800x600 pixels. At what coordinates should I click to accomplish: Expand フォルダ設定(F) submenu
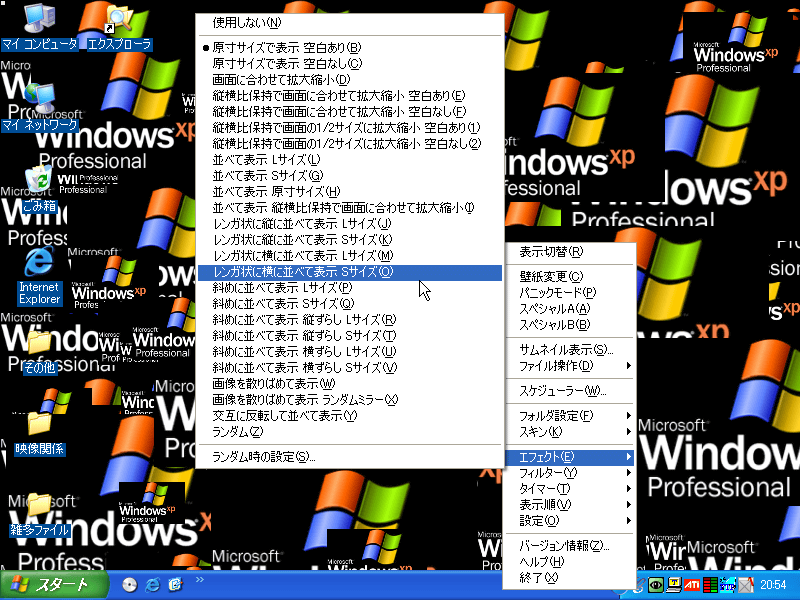(570, 416)
